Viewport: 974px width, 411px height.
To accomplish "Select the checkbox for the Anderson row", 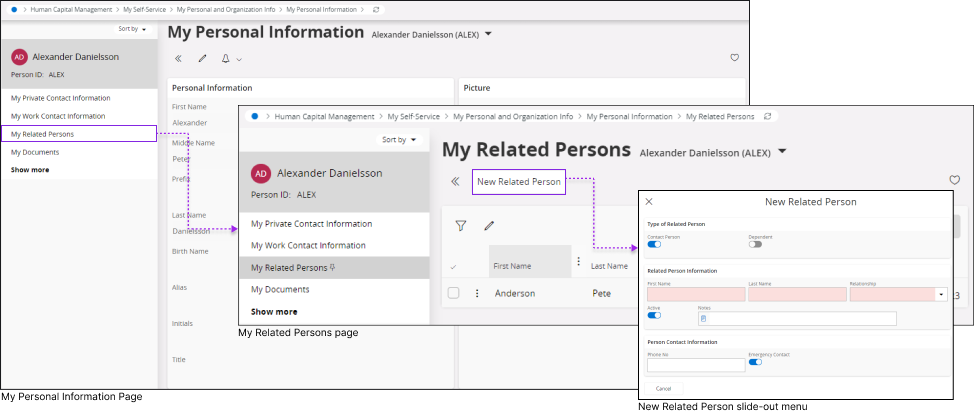I will click(x=454, y=293).
